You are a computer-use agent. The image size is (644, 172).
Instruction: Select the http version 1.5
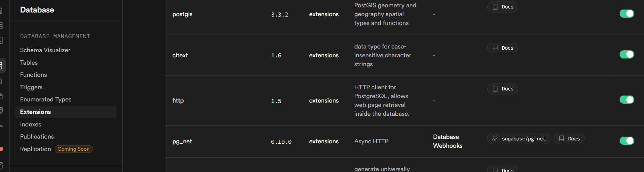click(276, 101)
